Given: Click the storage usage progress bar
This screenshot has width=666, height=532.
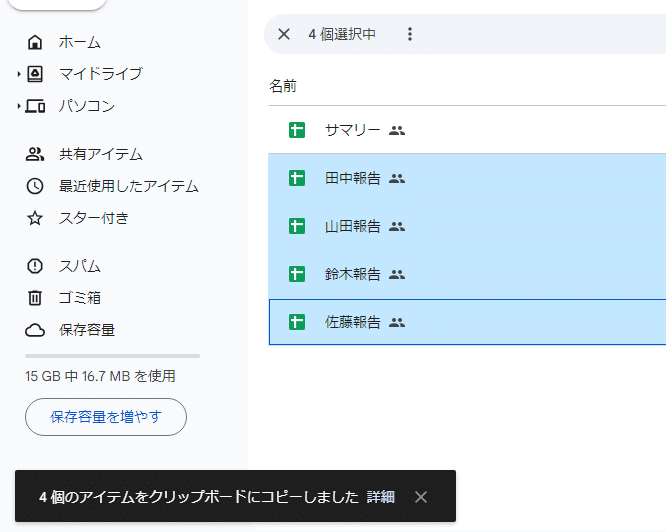Looking at the screenshot, I should [112, 356].
